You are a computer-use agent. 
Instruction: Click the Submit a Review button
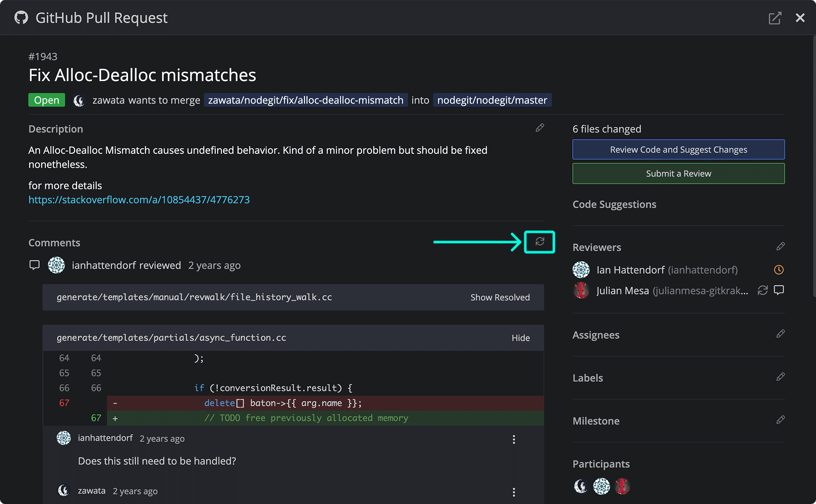678,173
